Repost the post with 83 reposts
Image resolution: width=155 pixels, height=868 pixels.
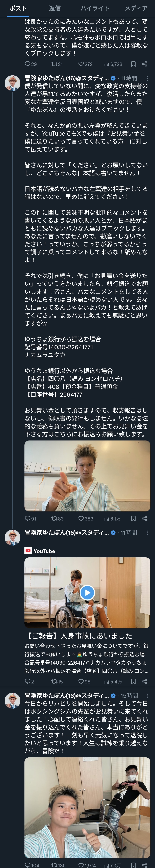(x=57, y=519)
